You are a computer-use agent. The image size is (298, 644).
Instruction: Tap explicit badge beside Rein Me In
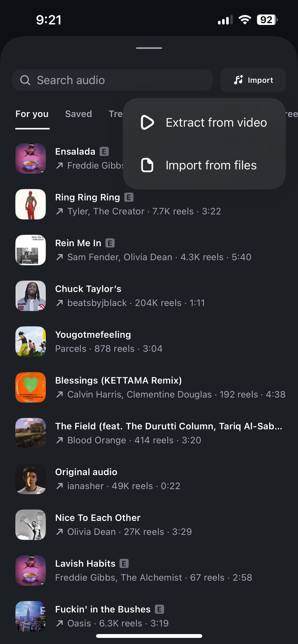pos(110,243)
